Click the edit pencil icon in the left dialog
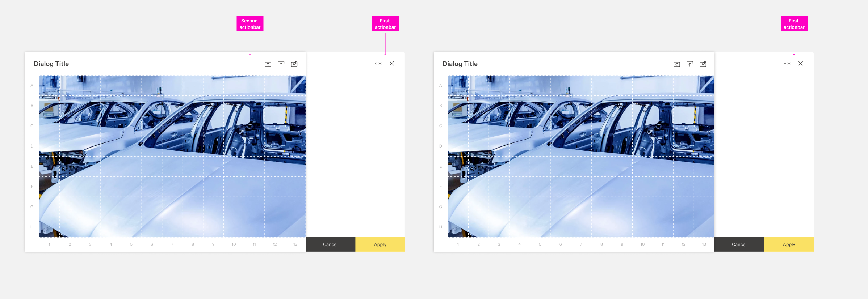Screen dimensions: 868x299 tap(294, 64)
